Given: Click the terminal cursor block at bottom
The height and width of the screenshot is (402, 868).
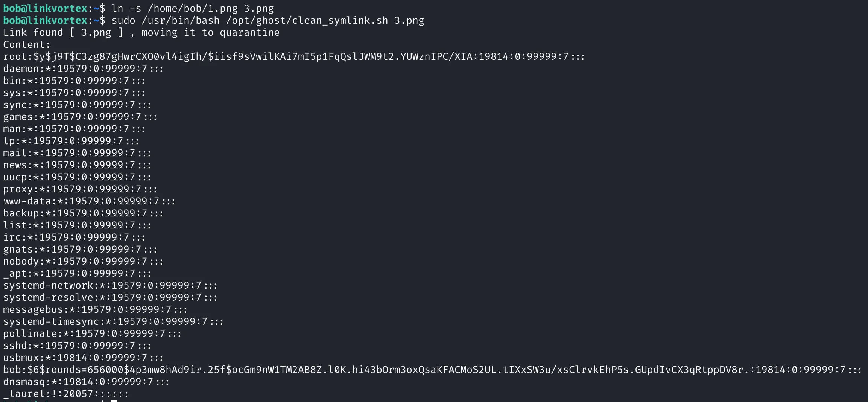Looking at the screenshot, I should [114, 401].
